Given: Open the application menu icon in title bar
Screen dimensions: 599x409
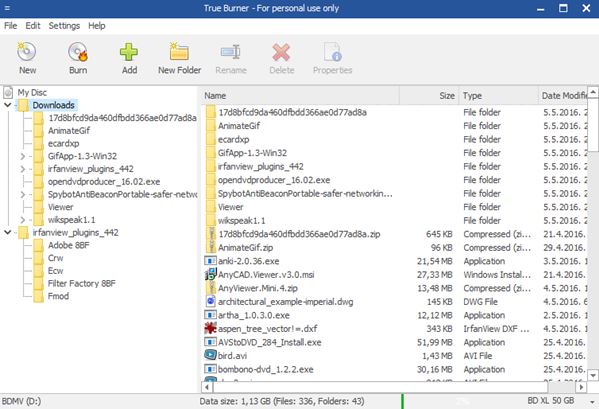Looking at the screenshot, I should (x=7, y=8).
